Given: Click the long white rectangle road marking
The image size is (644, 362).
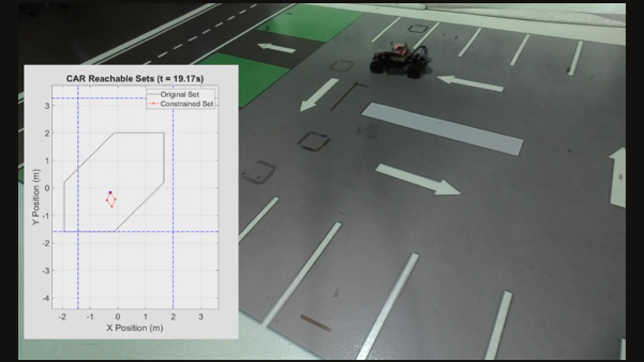Looking at the screenshot, I should pyautogui.click(x=442, y=128).
